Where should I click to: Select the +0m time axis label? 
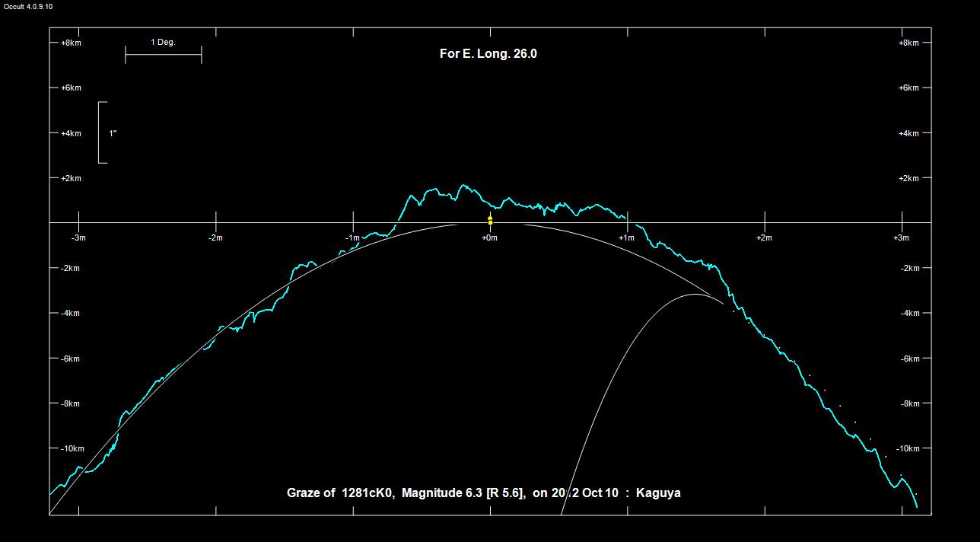point(489,238)
